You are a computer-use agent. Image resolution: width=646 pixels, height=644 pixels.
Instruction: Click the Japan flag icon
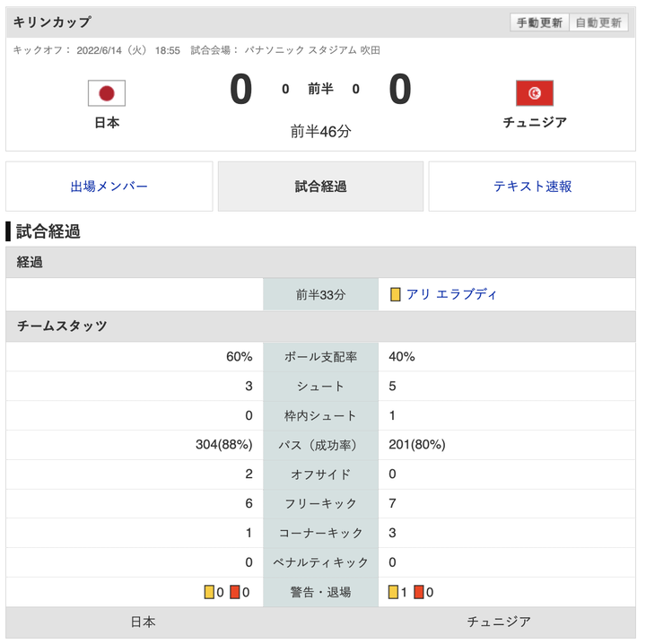point(107,93)
